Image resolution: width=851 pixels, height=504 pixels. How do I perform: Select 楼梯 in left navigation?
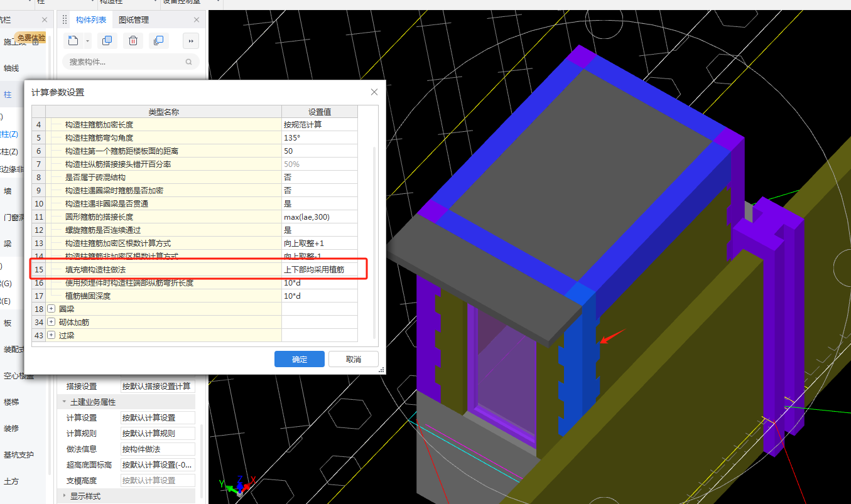click(11, 402)
